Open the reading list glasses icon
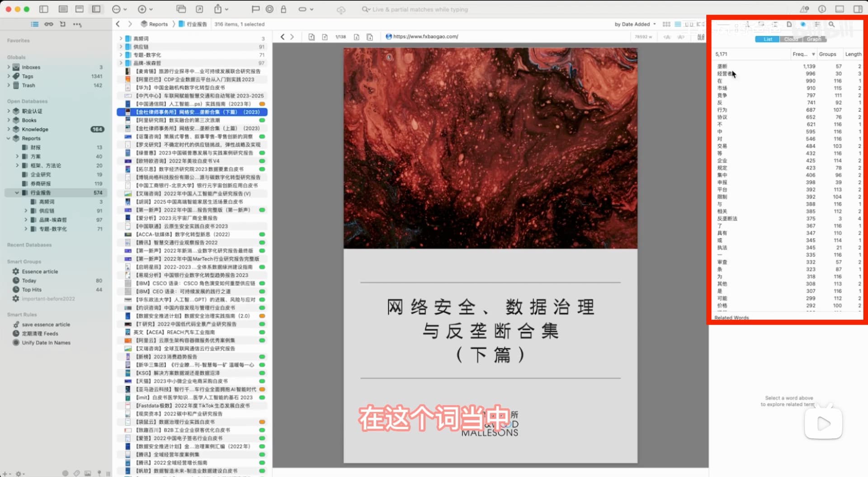This screenshot has height=477, width=868. pyautogui.click(x=48, y=24)
